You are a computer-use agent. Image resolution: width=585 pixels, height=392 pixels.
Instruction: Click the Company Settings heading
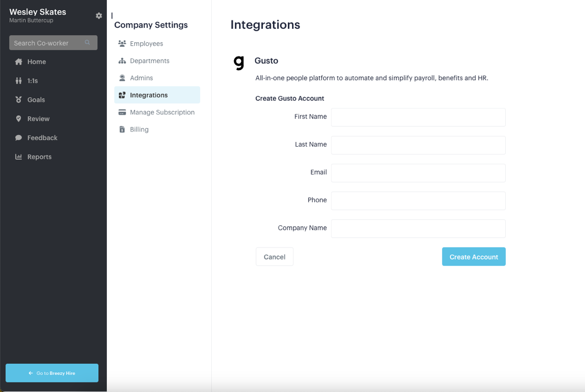point(151,25)
